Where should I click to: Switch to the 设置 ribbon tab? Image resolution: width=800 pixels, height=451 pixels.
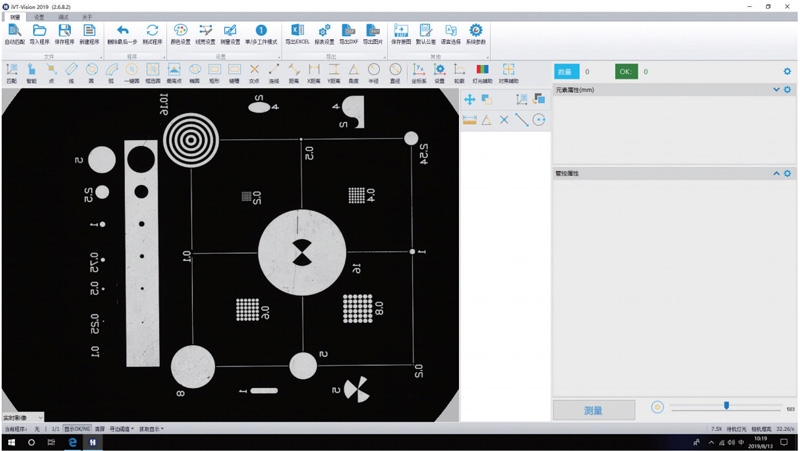pos(39,17)
